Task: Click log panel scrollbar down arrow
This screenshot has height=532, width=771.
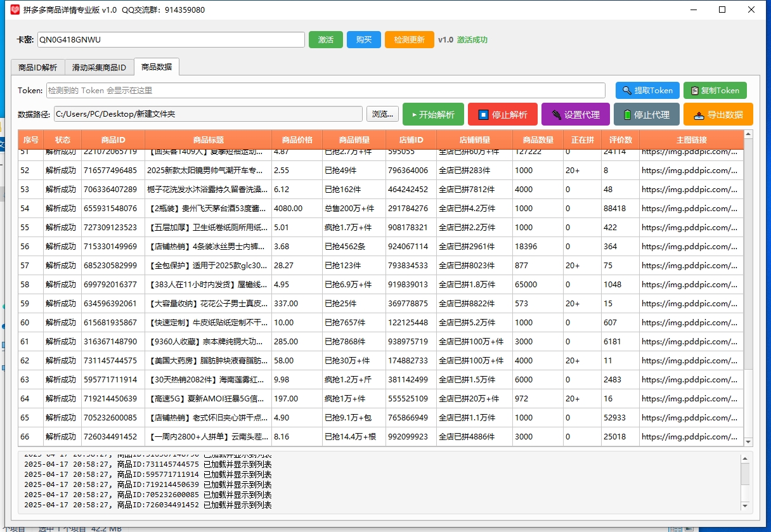Action: (x=746, y=506)
